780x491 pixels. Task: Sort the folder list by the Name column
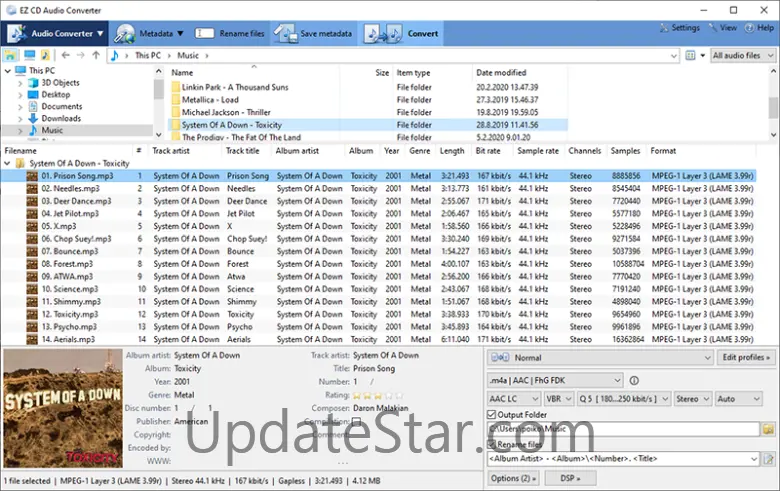[x=182, y=73]
